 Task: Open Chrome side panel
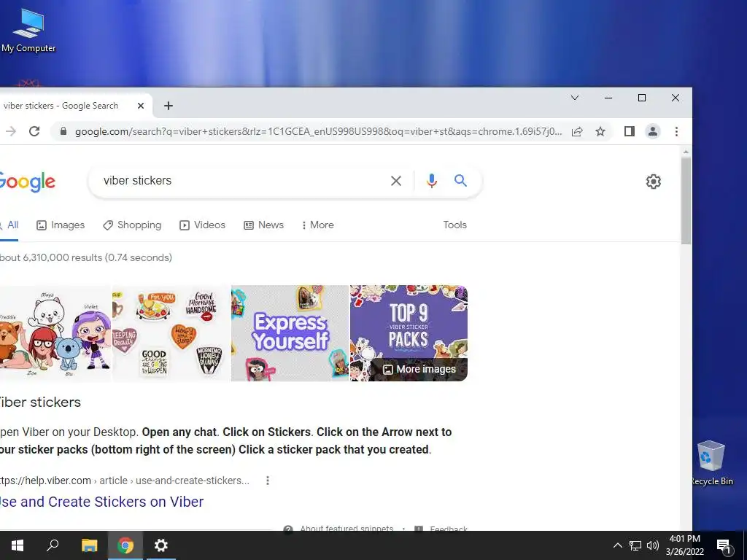[630, 131]
